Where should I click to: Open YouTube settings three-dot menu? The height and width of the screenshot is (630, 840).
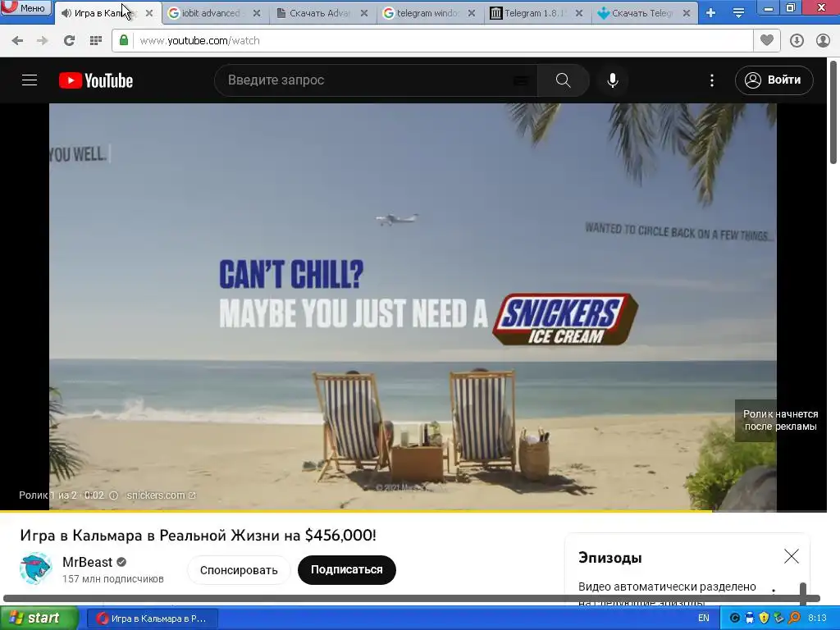[x=711, y=80]
